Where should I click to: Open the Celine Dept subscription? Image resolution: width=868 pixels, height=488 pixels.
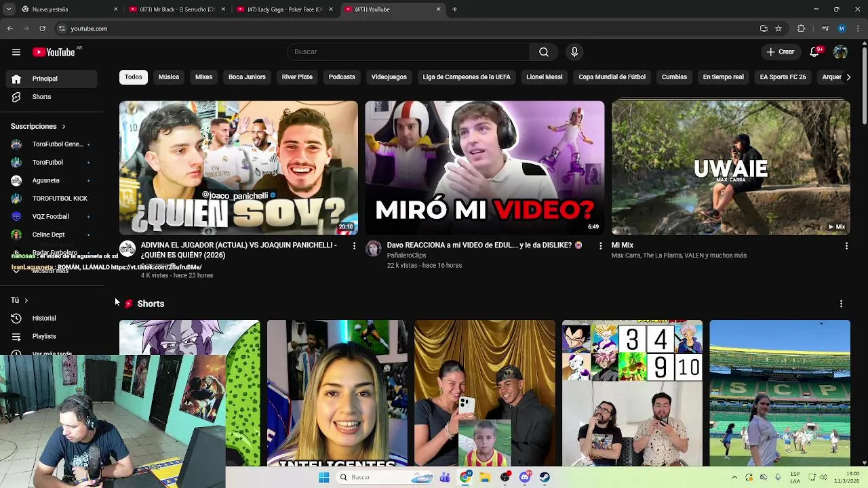point(52,235)
